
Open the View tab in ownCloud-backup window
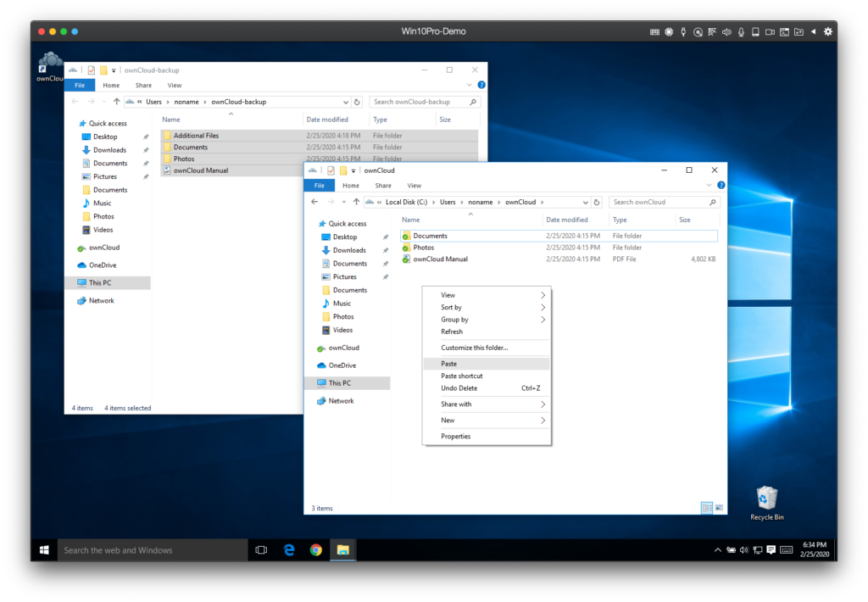(x=175, y=86)
